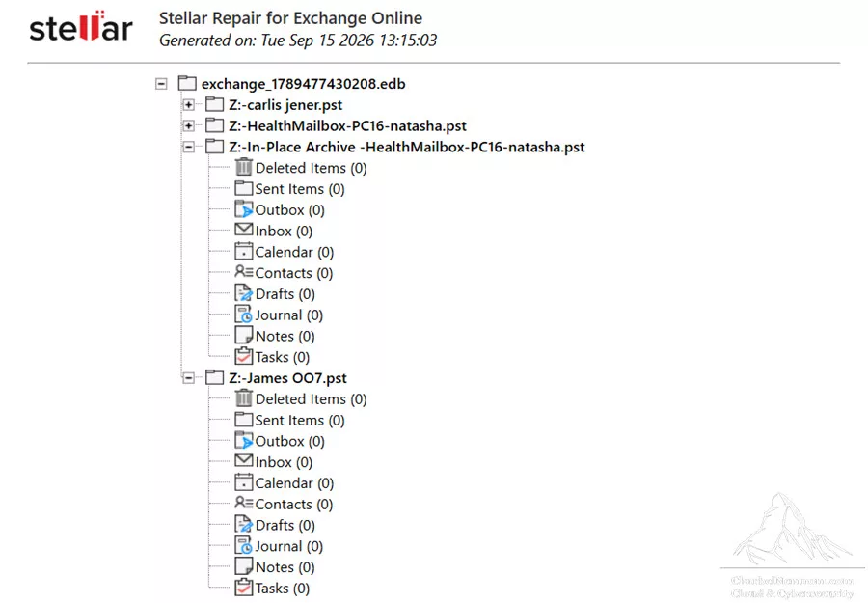868x603 pixels.
Task: Select the exchange_1789477430208.edb label
Action: click(304, 84)
